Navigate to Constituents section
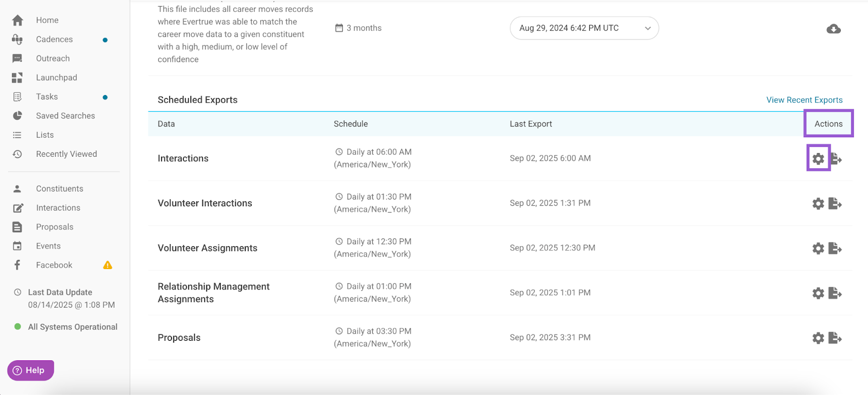Screen dimensions: 868x395 click(x=60, y=189)
